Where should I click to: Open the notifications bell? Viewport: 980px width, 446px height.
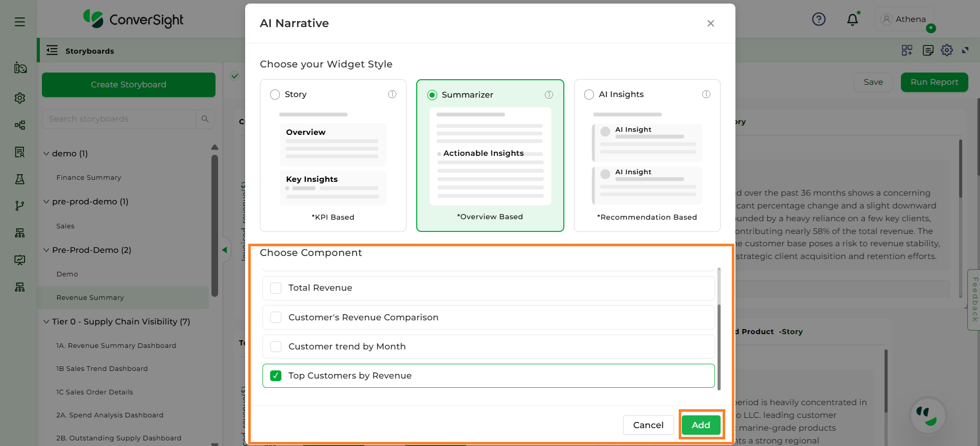852,20
